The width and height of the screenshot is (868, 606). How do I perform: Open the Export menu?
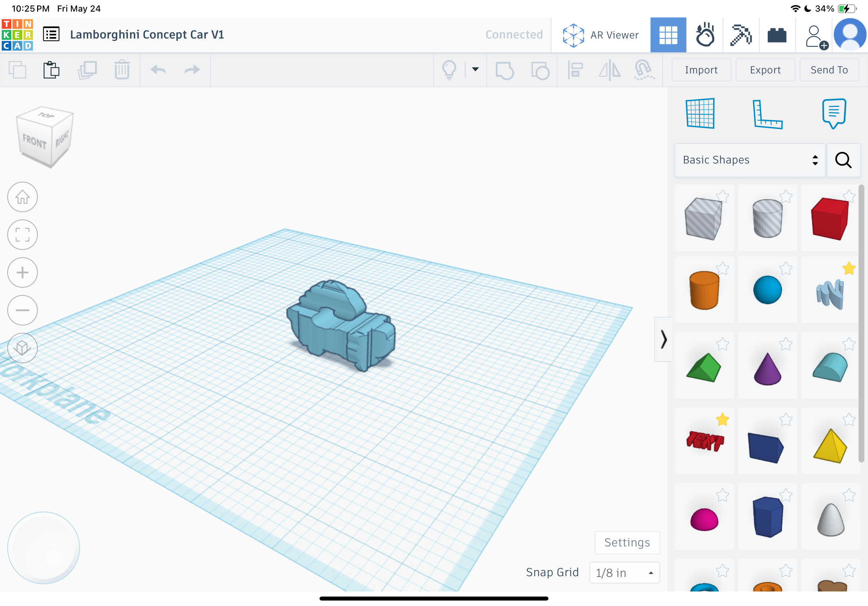click(x=765, y=70)
